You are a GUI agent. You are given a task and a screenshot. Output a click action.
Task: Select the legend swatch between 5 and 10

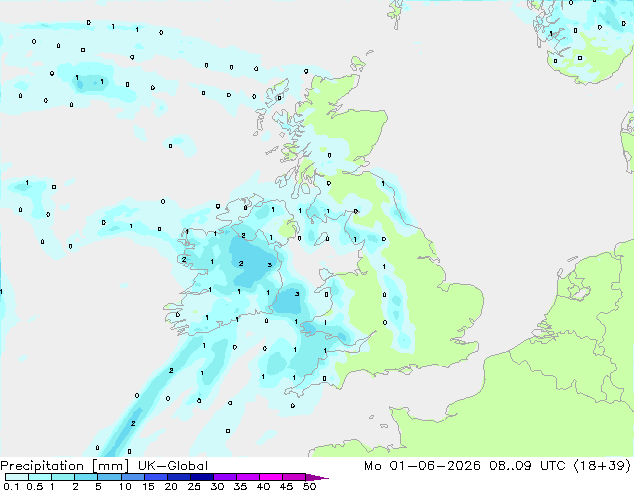click(x=109, y=477)
